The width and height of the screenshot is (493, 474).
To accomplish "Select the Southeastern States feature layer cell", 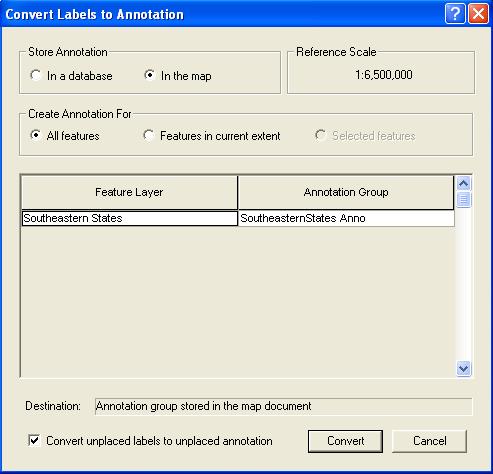I will pos(130,218).
